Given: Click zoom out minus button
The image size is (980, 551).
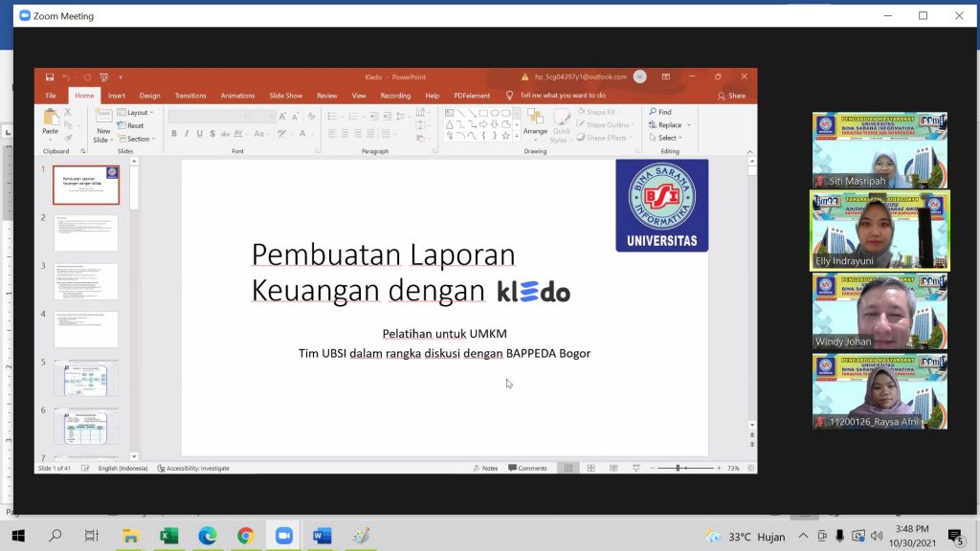Looking at the screenshot, I should 653,468.
